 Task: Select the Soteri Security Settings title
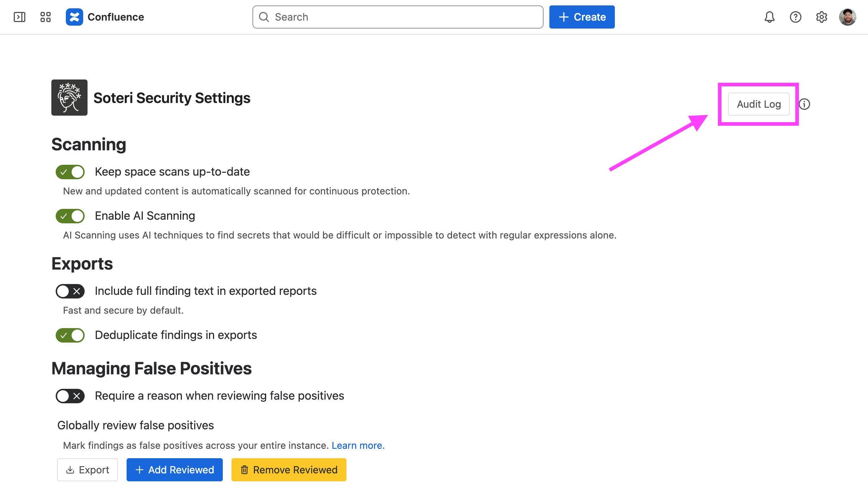coord(172,98)
